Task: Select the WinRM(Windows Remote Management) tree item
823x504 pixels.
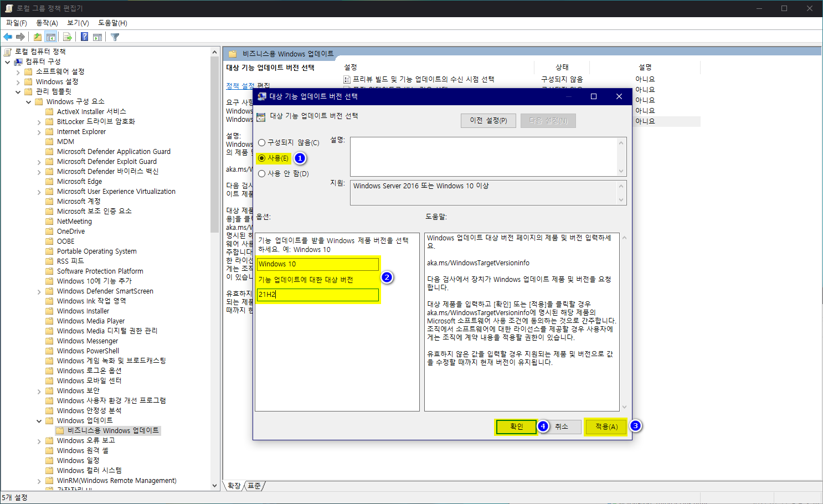Action: pos(116,481)
